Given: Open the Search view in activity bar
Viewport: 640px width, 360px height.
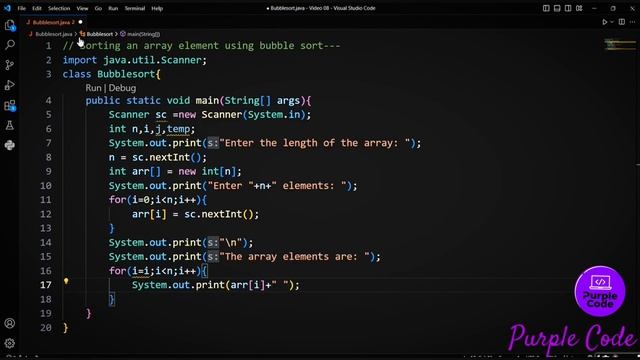Looking at the screenshot, I should (x=10, y=45).
